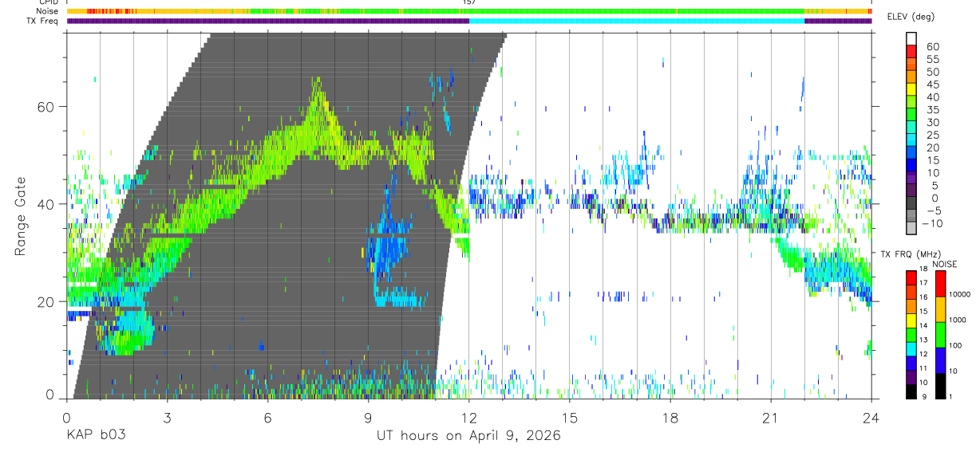Viewport: 980px width, 452px height.
Task: Click the '10000' label on the NOISE scale
Action: pyautogui.click(x=959, y=294)
